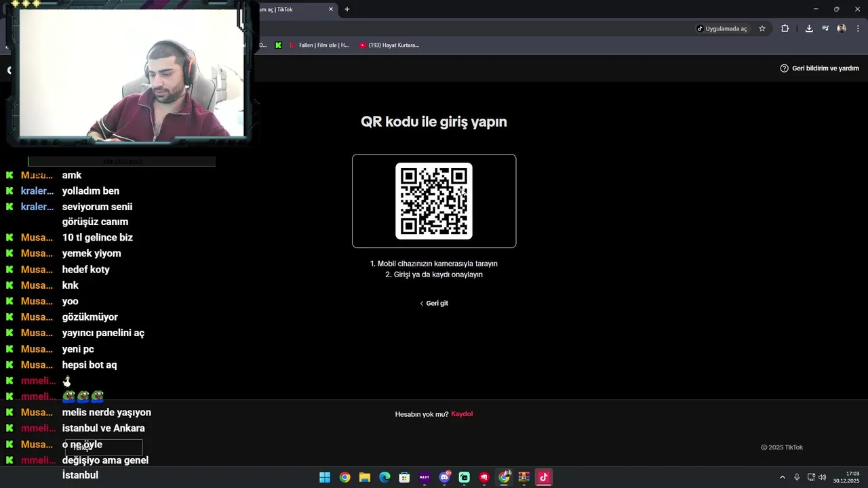
Task: Click Geri git to go back
Action: pos(434,303)
